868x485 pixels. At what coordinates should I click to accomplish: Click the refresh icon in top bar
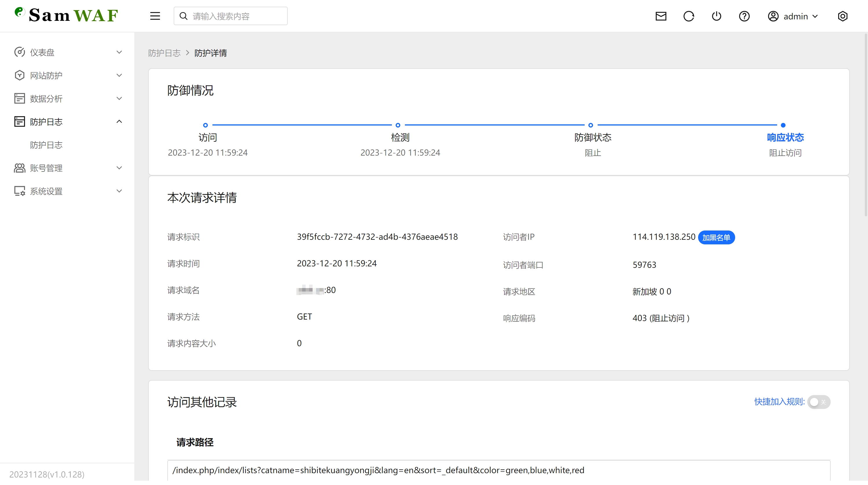(689, 16)
